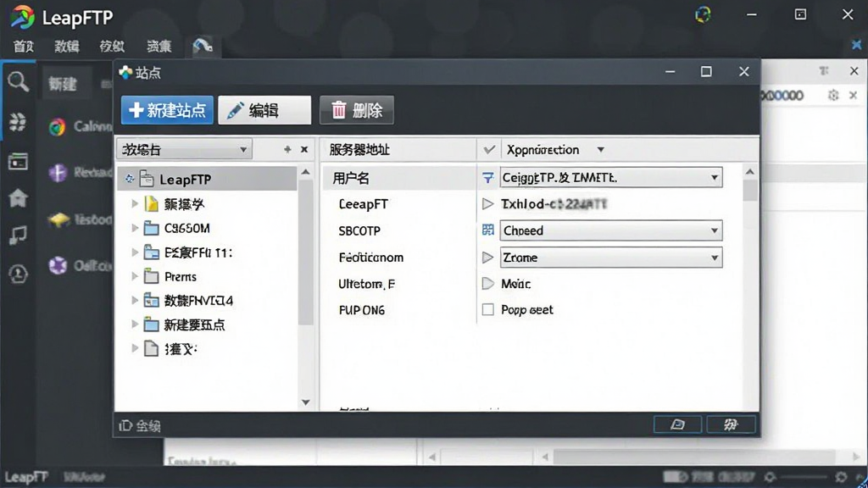Viewport: 868px width, 488px height.
Task: Click the grid icon beside the Choeed dropdown
Action: (487, 230)
